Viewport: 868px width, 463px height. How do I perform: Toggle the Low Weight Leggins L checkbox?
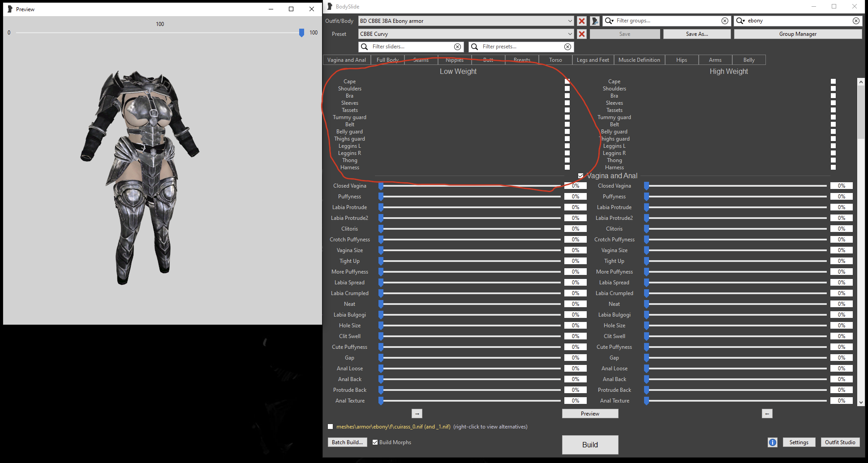point(567,146)
